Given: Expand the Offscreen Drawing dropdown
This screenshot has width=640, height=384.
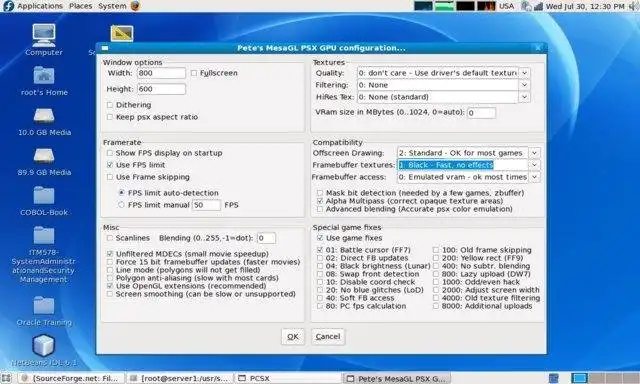Looking at the screenshot, I should point(534,153).
